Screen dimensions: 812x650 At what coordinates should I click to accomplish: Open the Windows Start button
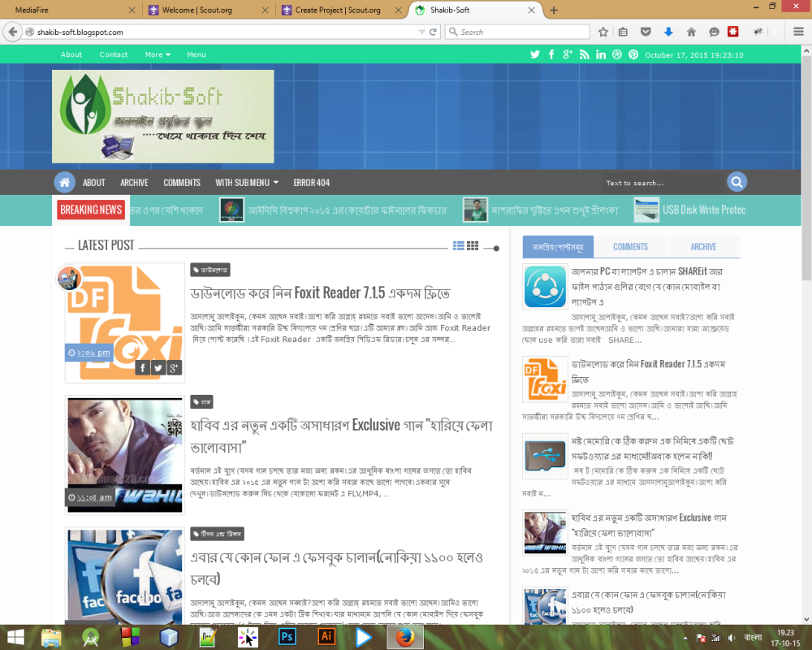15,637
